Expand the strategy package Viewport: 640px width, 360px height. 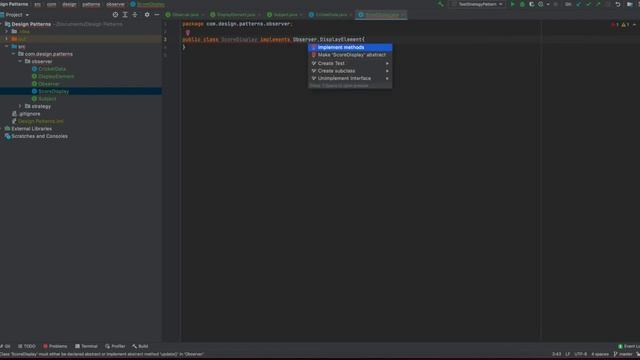click(x=20, y=106)
